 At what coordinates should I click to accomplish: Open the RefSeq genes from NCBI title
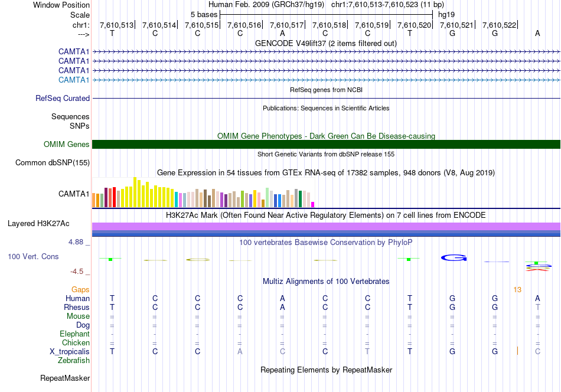(326, 90)
